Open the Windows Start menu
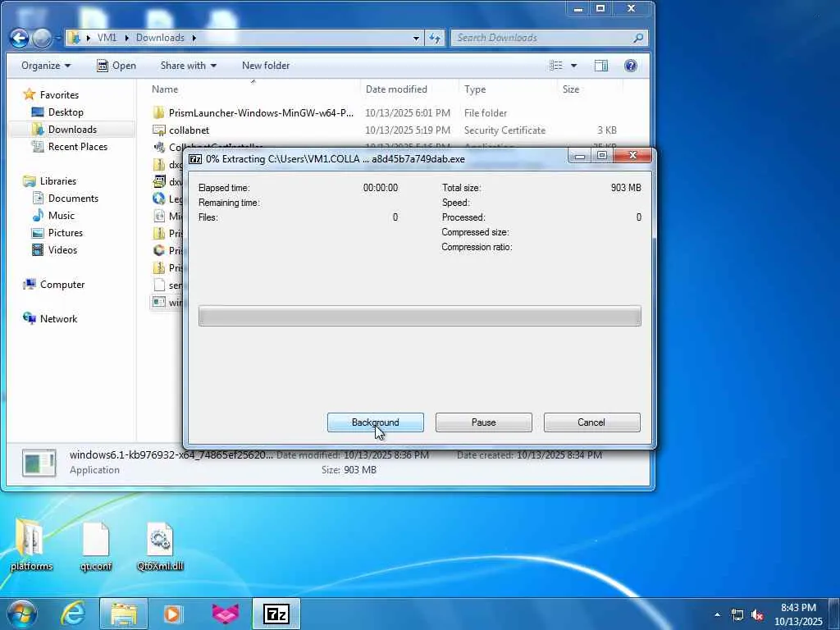Image resolution: width=840 pixels, height=630 pixels. tap(21, 614)
